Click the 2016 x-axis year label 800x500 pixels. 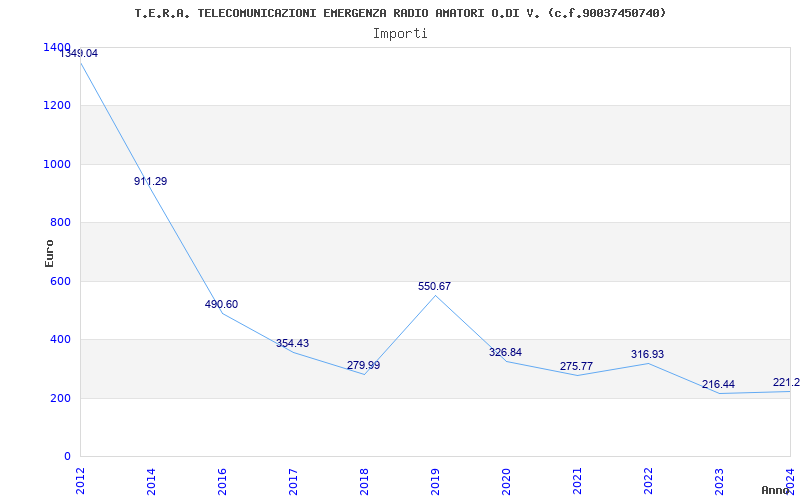click(x=222, y=481)
